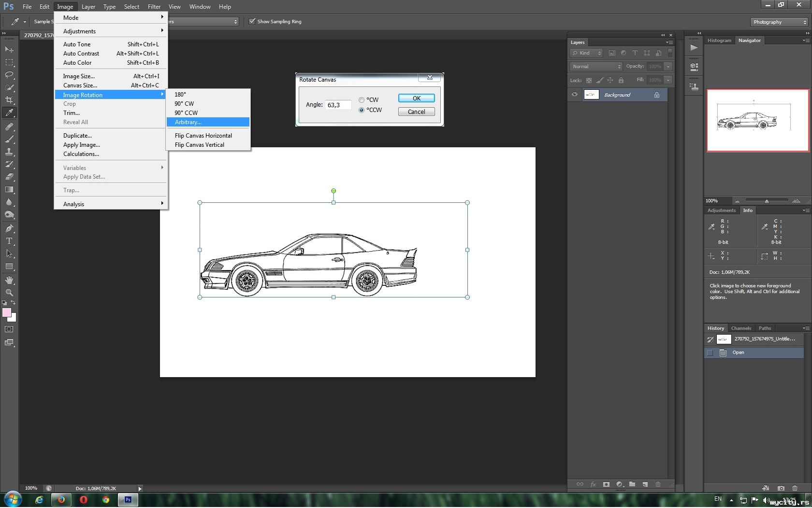This screenshot has width=812, height=508.
Task: Click the Angle input field
Action: pos(338,105)
